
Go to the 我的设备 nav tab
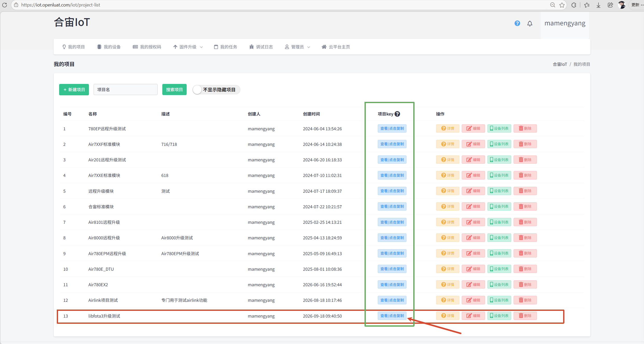[109, 47]
